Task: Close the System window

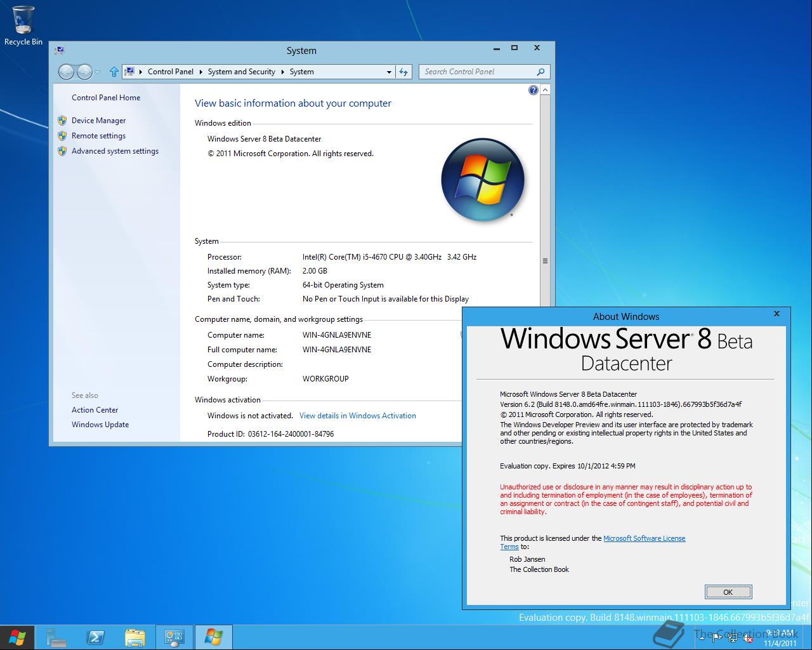Action: pyautogui.click(x=537, y=48)
